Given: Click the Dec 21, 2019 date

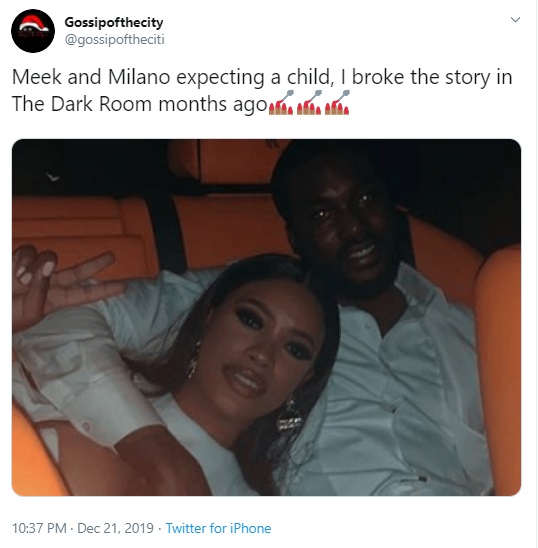Looking at the screenshot, I should 115,528.
